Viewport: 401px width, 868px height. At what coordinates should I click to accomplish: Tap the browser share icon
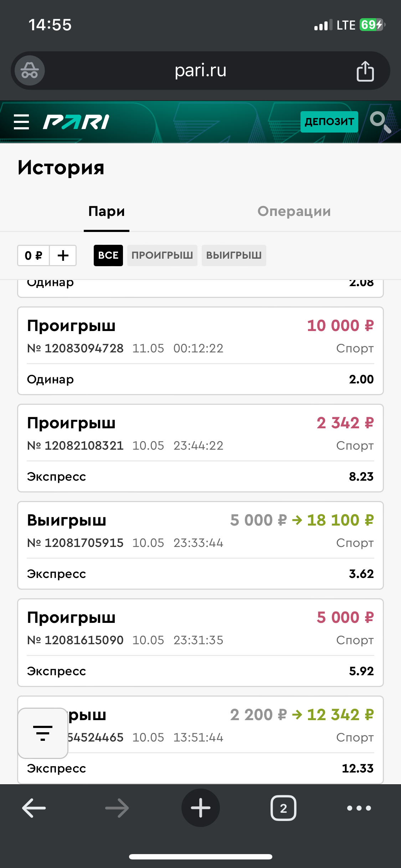click(x=365, y=71)
